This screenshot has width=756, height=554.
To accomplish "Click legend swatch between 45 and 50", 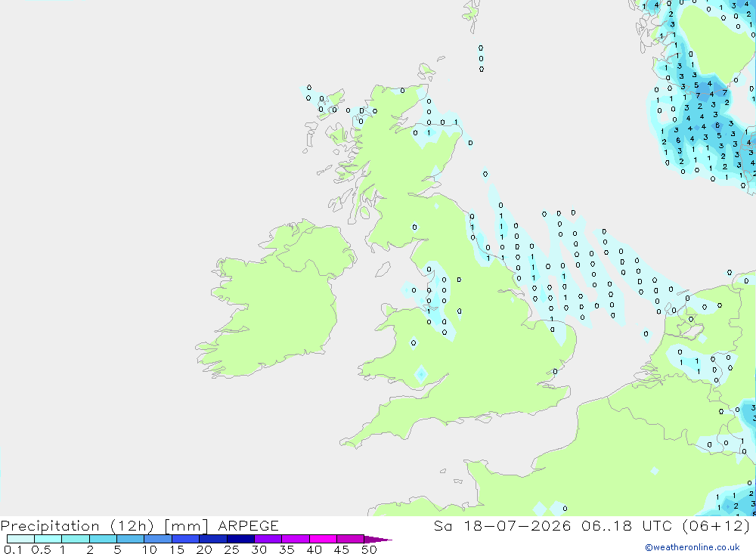I will click(x=351, y=539).
